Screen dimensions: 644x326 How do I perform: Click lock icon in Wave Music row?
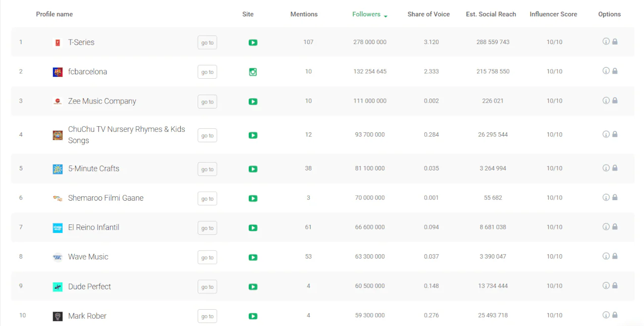[615, 256]
